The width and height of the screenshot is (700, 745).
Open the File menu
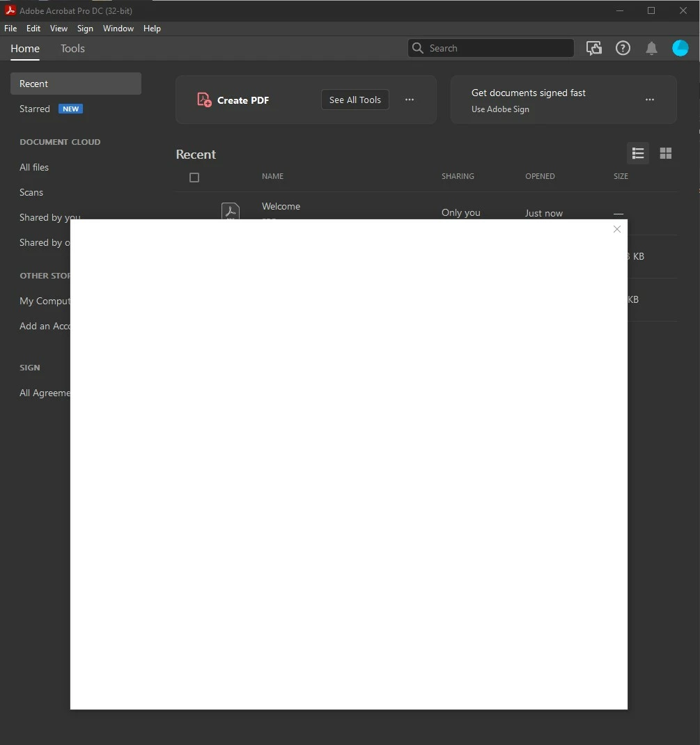(10, 29)
